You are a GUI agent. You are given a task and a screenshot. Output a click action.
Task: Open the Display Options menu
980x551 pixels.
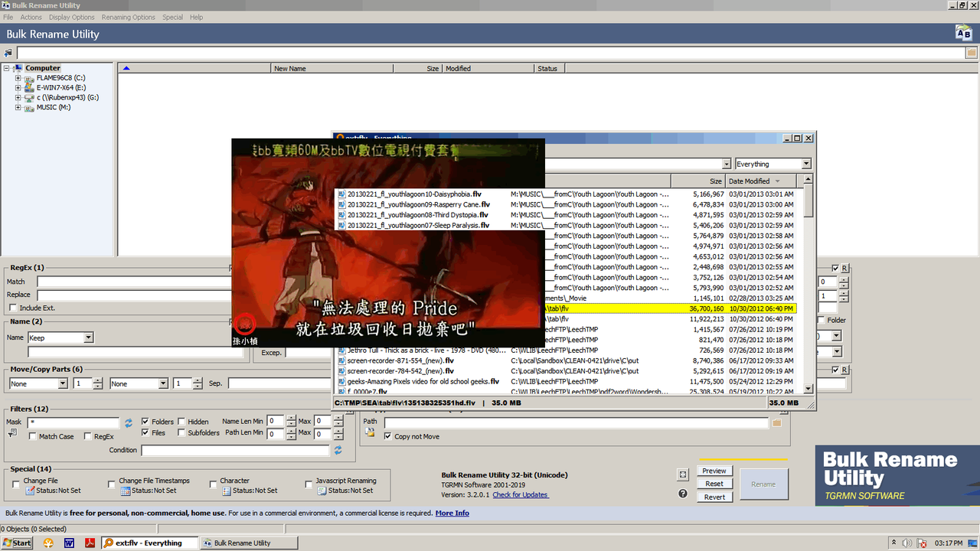click(72, 17)
